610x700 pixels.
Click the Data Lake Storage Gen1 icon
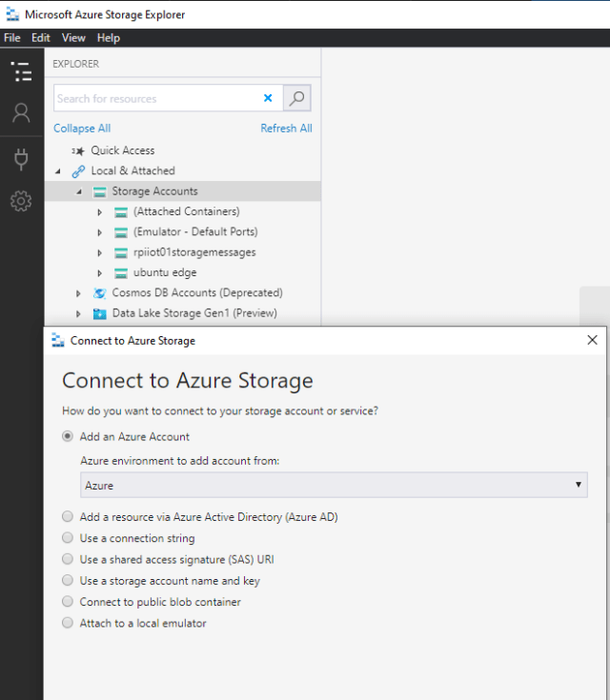(99, 313)
